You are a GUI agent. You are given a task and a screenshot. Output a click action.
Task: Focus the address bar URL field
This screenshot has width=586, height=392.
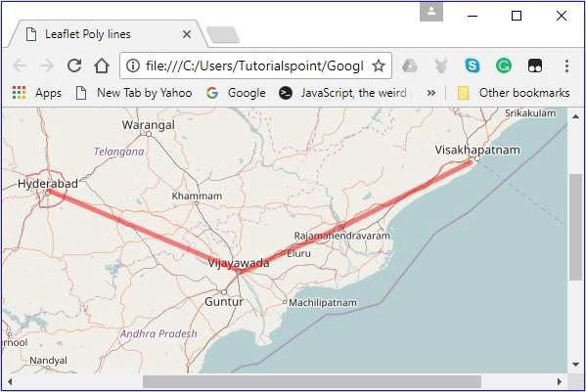[x=254, y=65]
